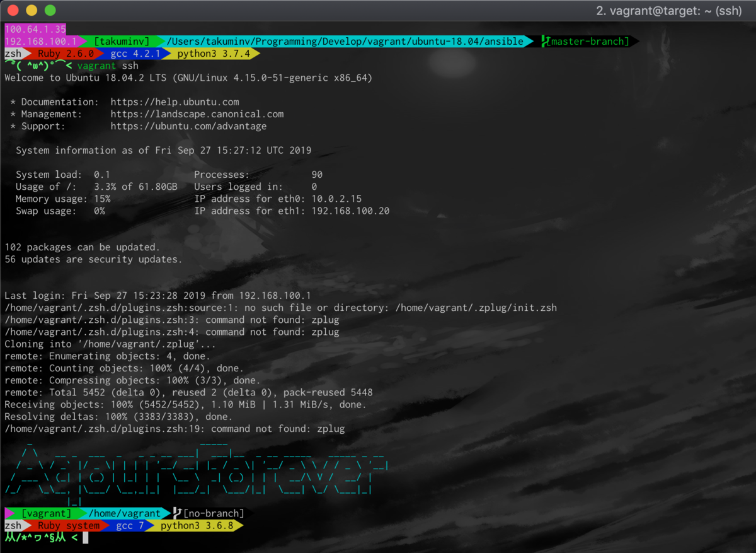The height and width of the screenshot is (553, 756).
Task: Click the plugins.zsh:3 command not found line
Action: point(172,320)
